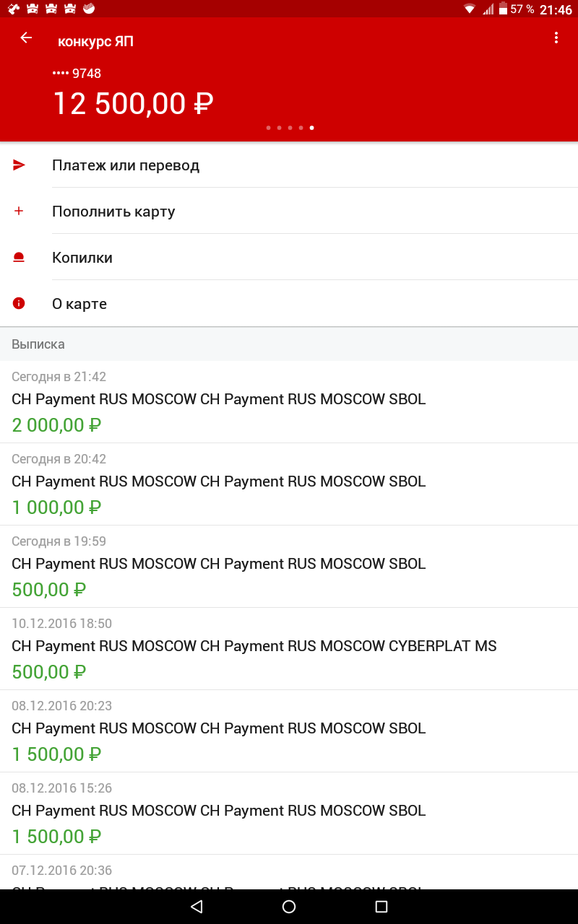Open today's 21:42 transaction of 2 000,00 ₽
Screen dimensions: 578x924
tap(289, 402)
